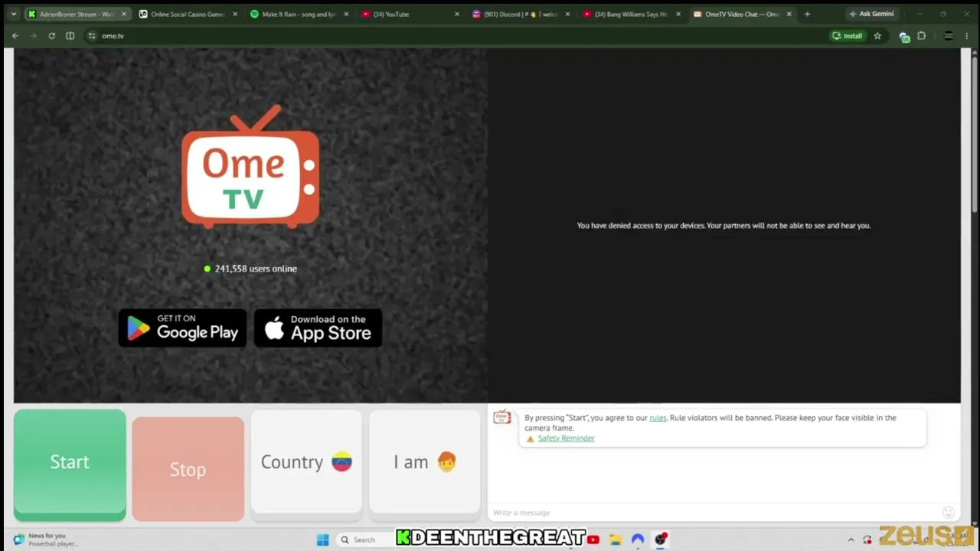The height and width of the screenshot is (551, 980).
Task: Switch to AdrienBroner Stream tab
Action: point(77,14)
